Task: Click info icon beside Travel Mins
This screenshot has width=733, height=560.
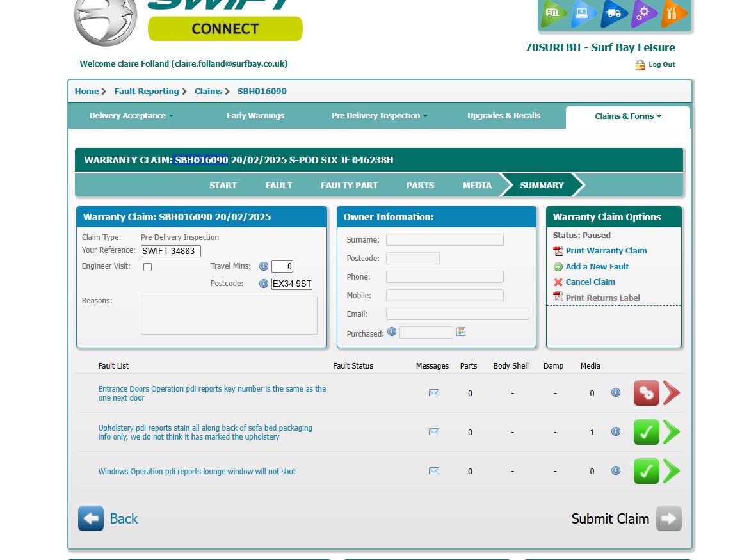Action: point(263,266)
